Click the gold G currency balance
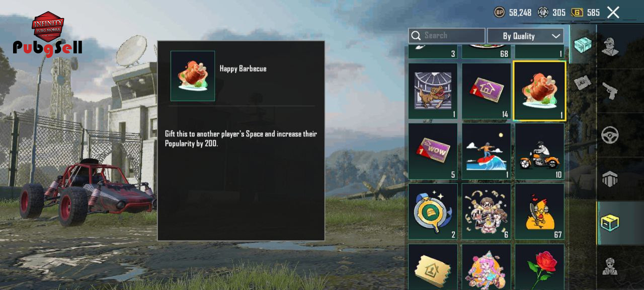Image resolution: width=644 pixels, height=290 pixels. coord(585,13)
